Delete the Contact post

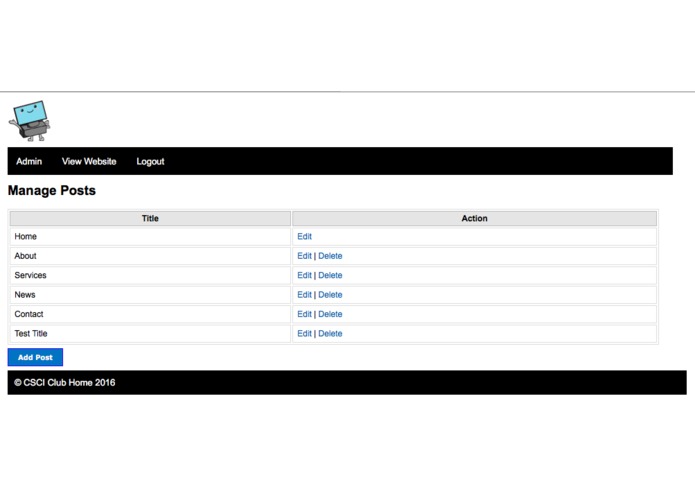(x=330, y=314)
